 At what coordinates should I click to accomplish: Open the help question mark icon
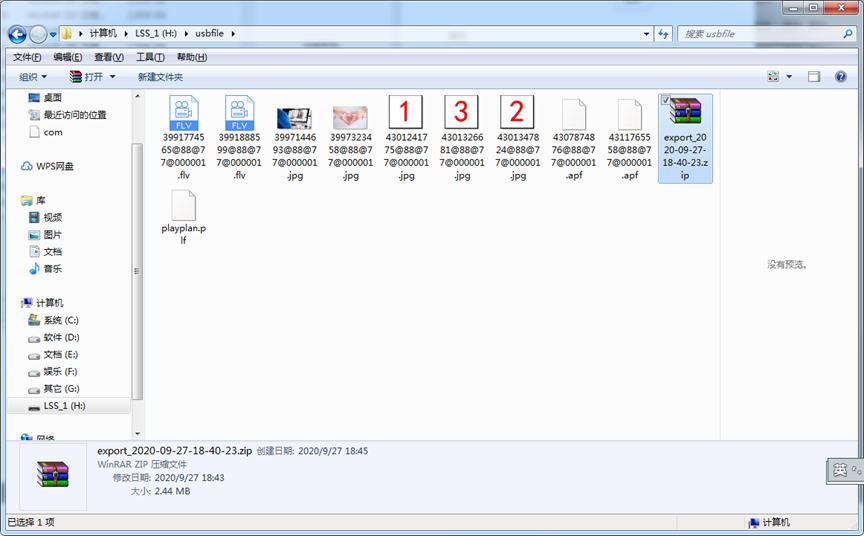click(842, 77)
